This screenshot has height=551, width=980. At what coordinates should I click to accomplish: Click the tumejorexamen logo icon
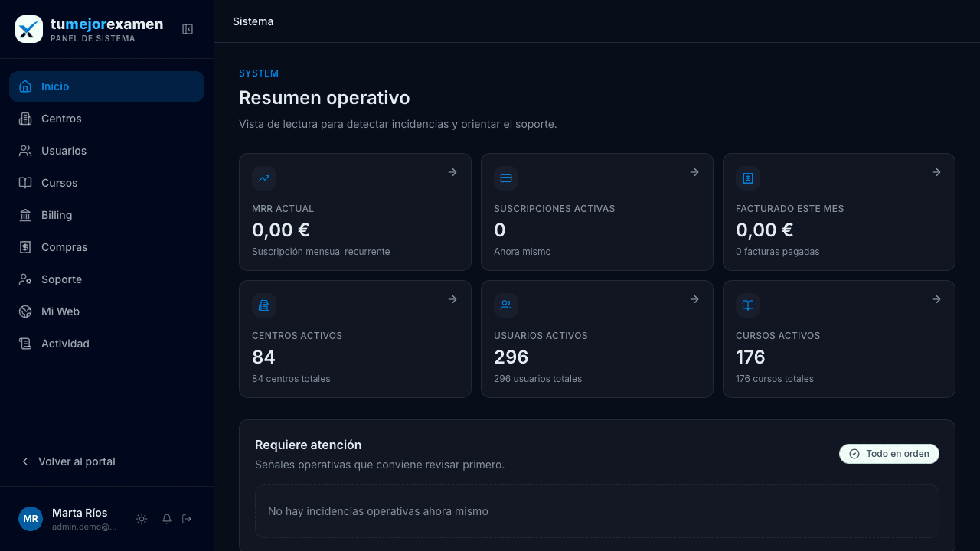click(x=29, y=29)
